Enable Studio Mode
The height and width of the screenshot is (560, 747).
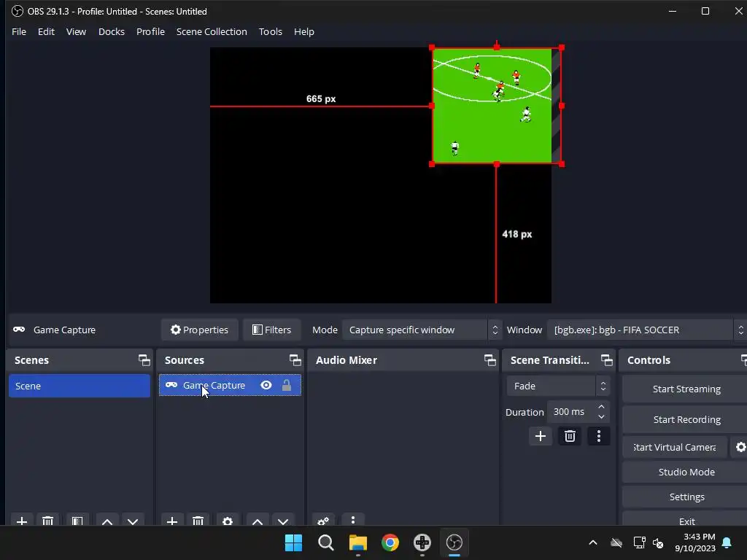tap(686, 472)
